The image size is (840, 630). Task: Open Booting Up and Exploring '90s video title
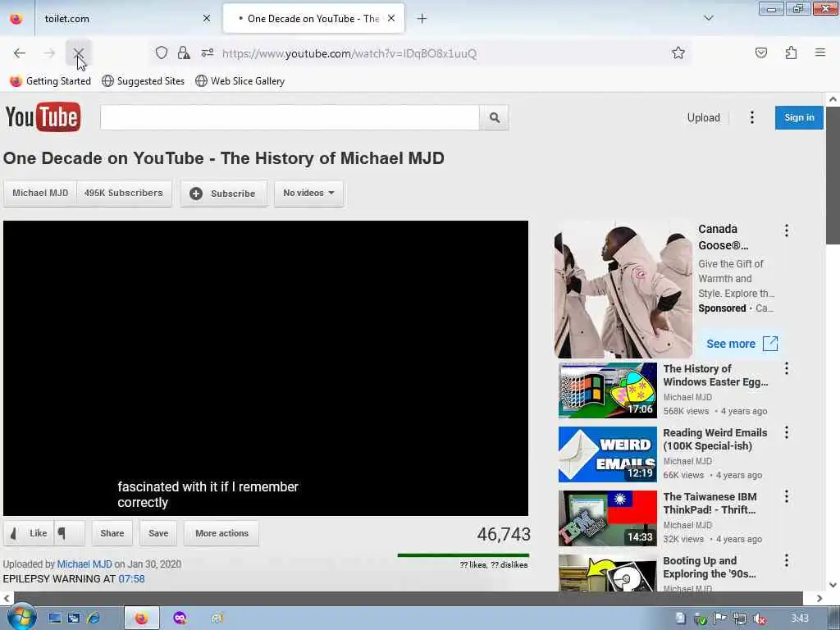point(710,568)
